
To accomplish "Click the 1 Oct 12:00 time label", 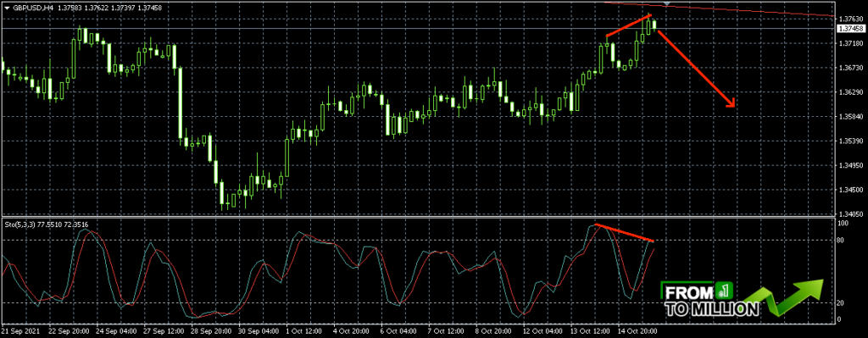I will (x=305, y=331).
